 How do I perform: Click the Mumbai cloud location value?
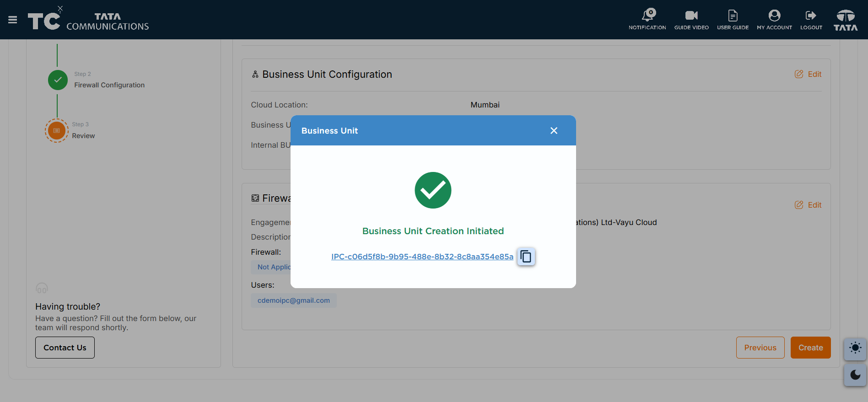[x=485, y=105]
